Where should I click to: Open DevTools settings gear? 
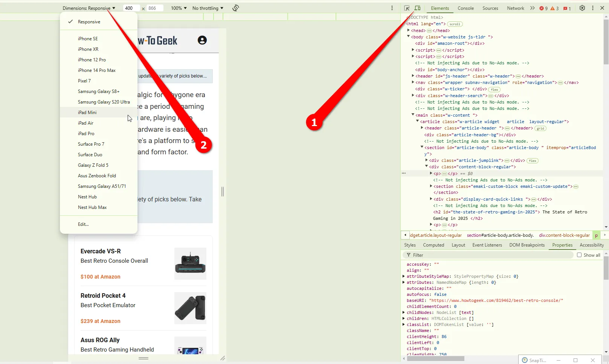click(582, 8)
